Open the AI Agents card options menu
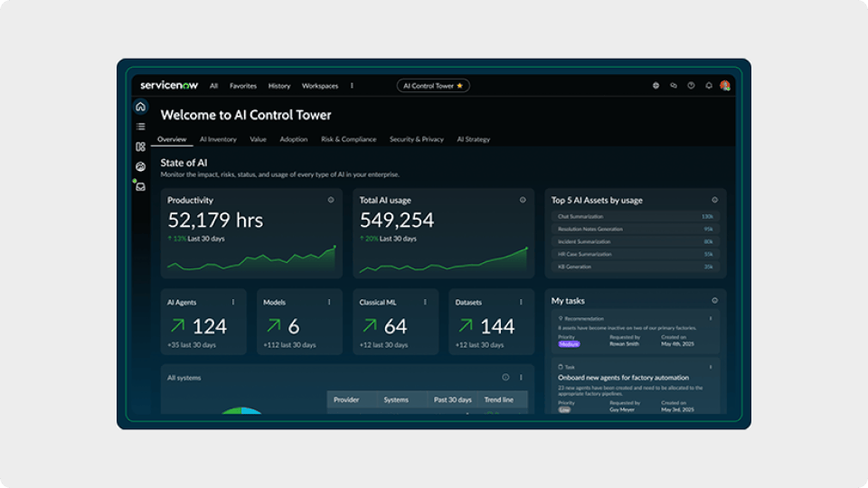The height and width of the screenshot is (488, 868). [x=233, y=302]
